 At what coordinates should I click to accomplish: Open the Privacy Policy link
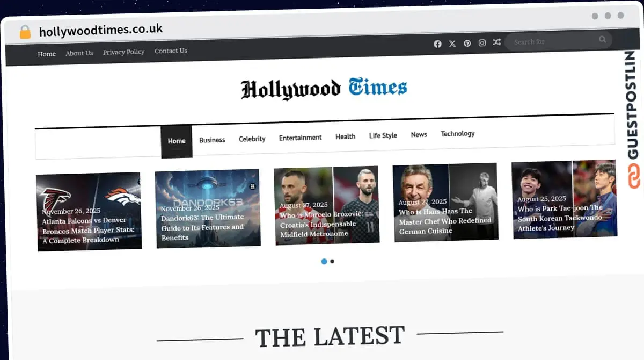(123, 52)
